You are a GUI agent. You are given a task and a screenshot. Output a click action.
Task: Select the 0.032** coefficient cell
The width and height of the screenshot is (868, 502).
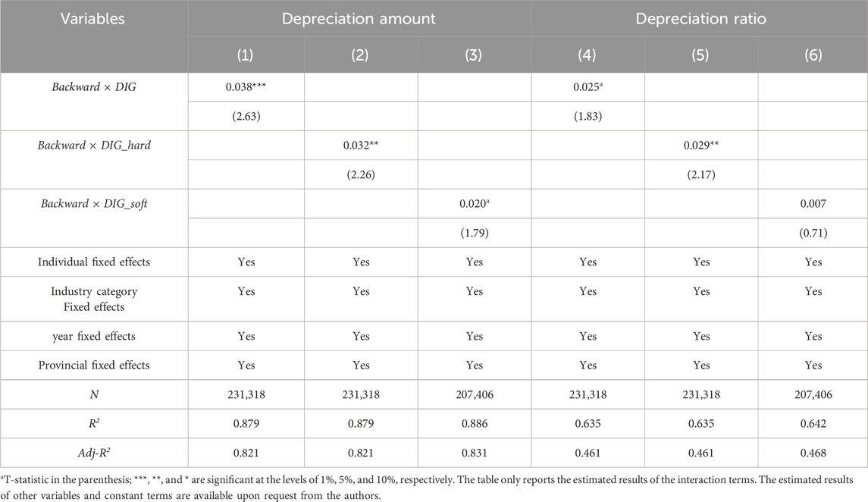(360, 145)
